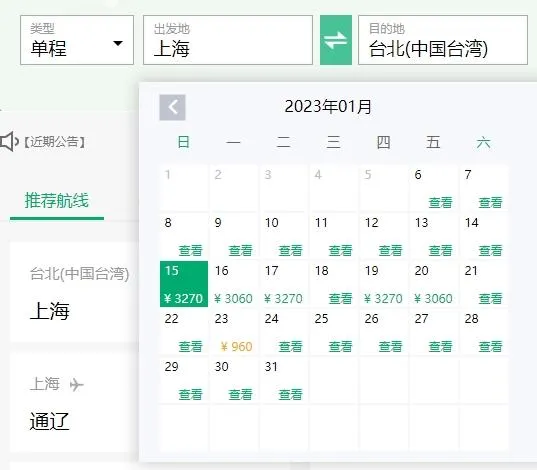Screen dimensions: 537x470
Task: Click the announcement speaker icon
Action: pos(9,141)
